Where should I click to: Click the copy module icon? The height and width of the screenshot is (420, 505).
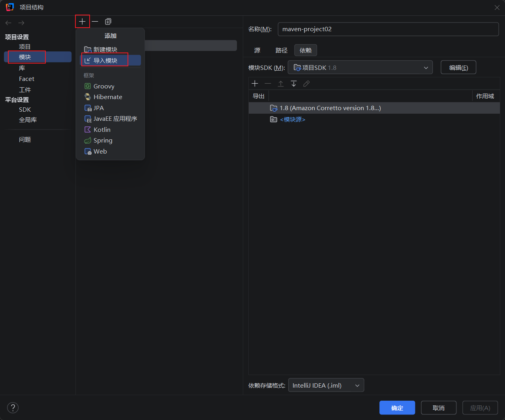tap(108, 21)
